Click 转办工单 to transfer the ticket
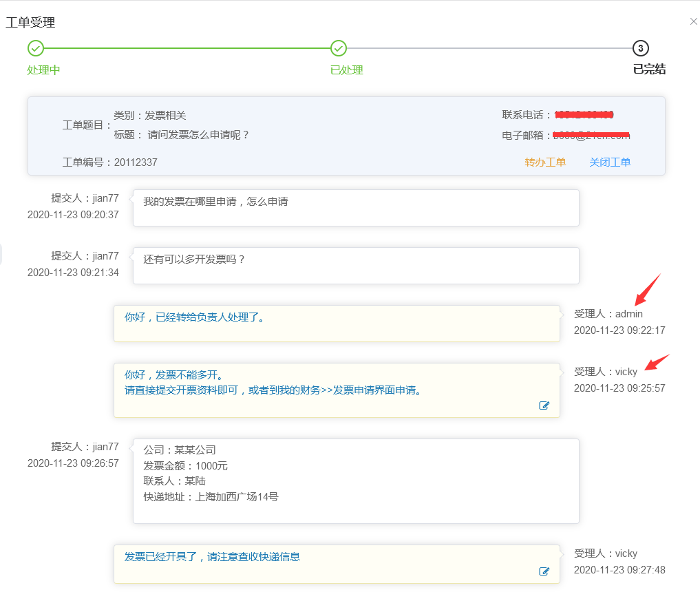This screenshot has height=612, width=700. [545, 162]
